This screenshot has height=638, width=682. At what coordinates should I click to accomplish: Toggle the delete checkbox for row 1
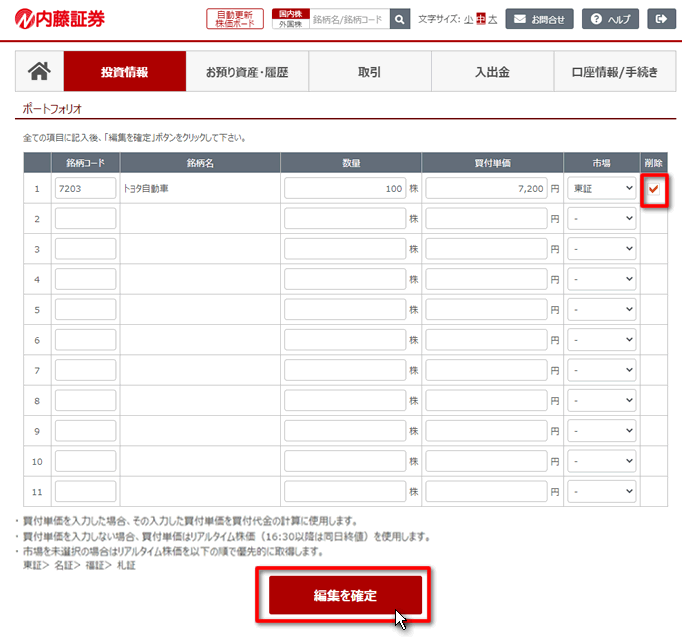click(654, 188)
